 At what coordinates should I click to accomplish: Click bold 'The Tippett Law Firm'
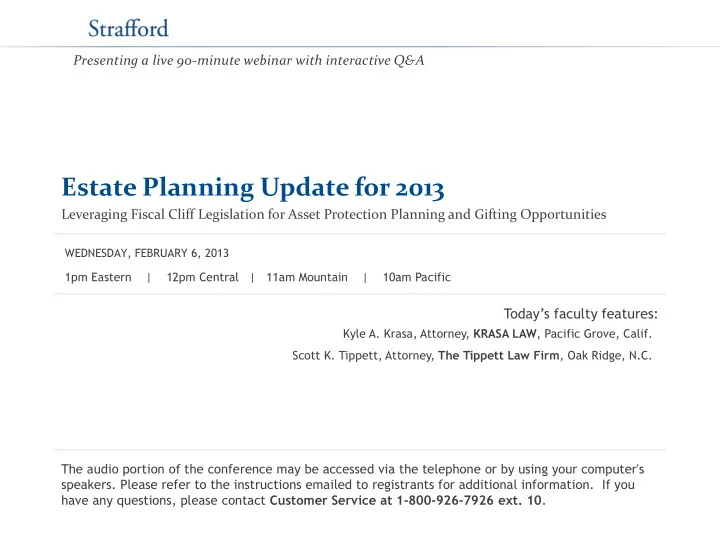[x=499, y=355]
